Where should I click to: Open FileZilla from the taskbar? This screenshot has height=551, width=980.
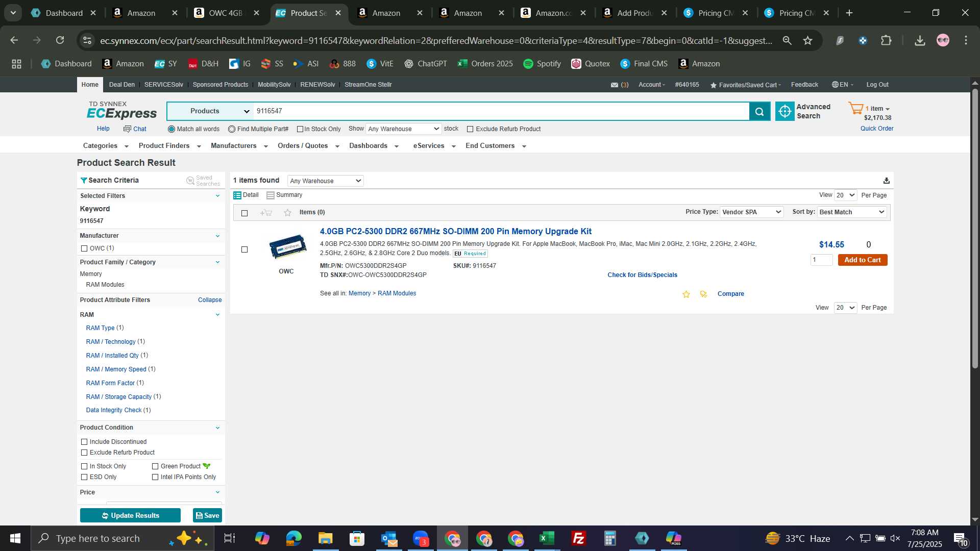tap(578, 538)
